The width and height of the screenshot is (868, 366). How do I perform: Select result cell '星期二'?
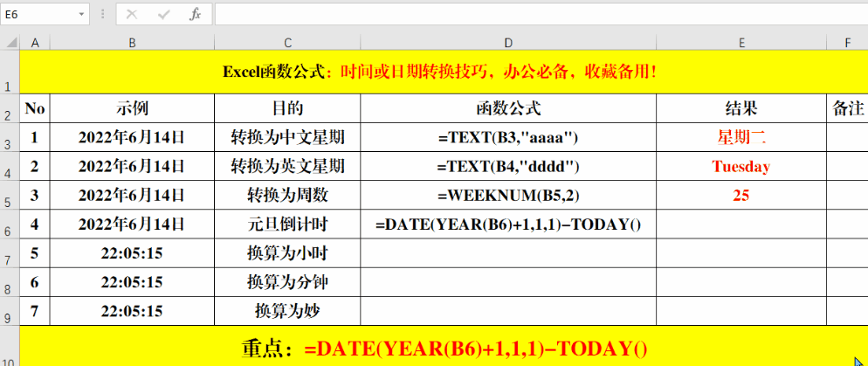click(x=741, y=137)
